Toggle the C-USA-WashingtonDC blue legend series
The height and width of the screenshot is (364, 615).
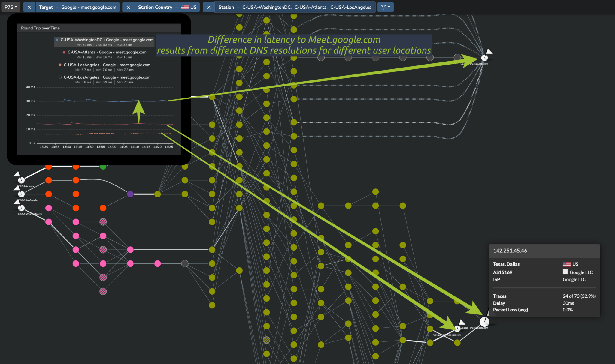coord(104,42)
